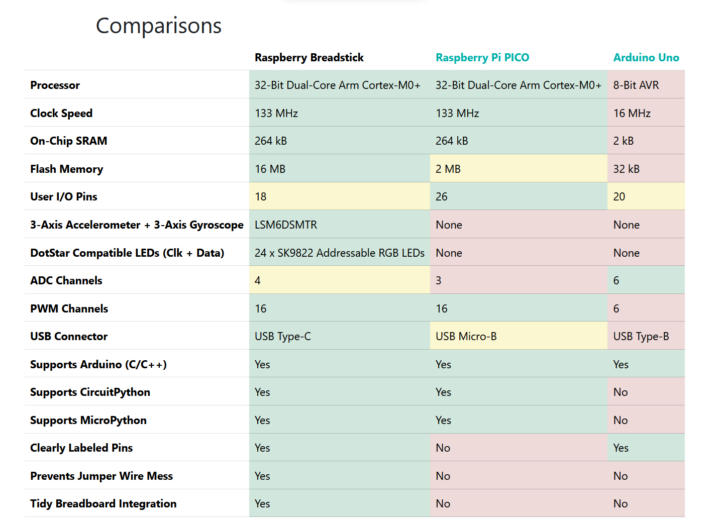Select the Clock Speed row label
Image resolution: width=720 pixels, height=524 pixels.
click(61, 113)
